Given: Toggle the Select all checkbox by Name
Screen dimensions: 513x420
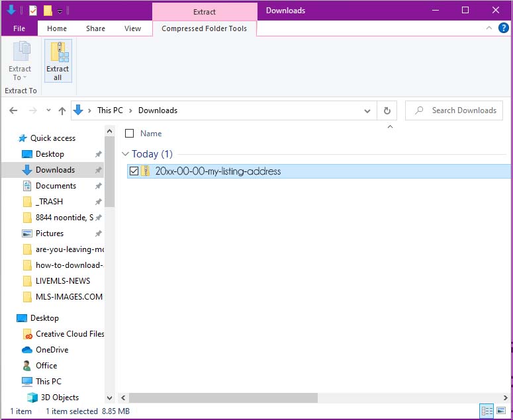Looking at the screenshot, I should tap(130, 134).
